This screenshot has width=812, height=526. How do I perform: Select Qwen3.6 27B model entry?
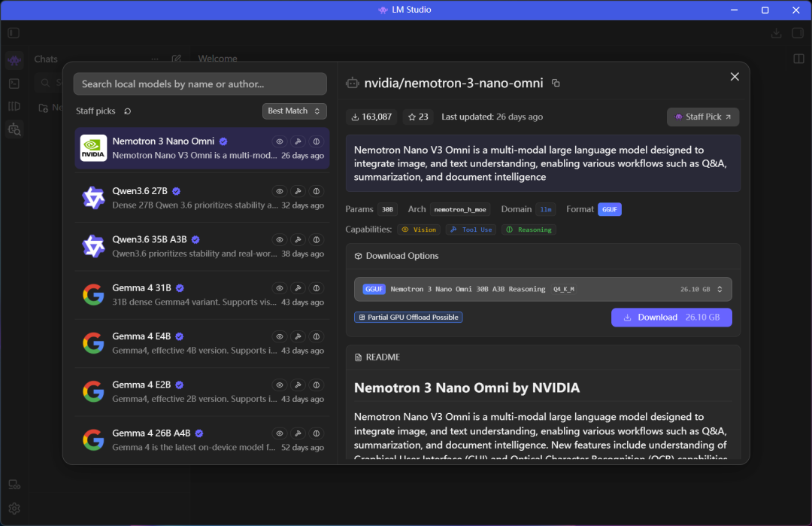point(202,198)
